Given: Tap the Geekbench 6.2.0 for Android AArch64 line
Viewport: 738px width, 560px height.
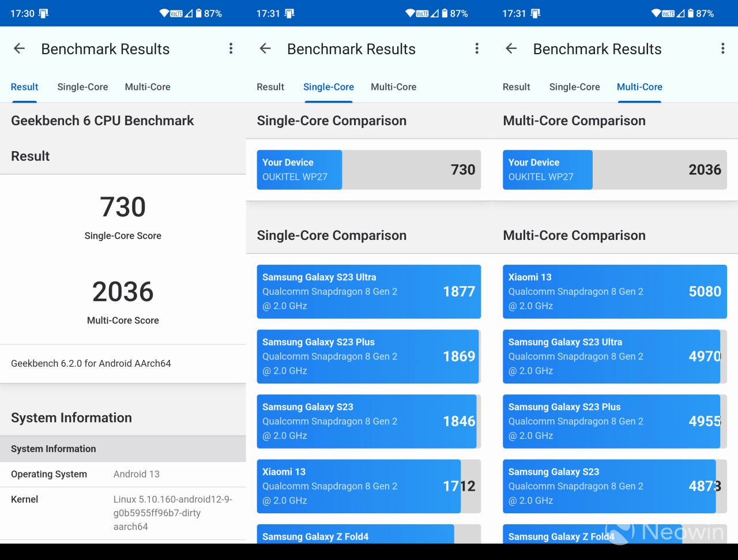Looking at the screenshot, I should click(x=91, y=363).
